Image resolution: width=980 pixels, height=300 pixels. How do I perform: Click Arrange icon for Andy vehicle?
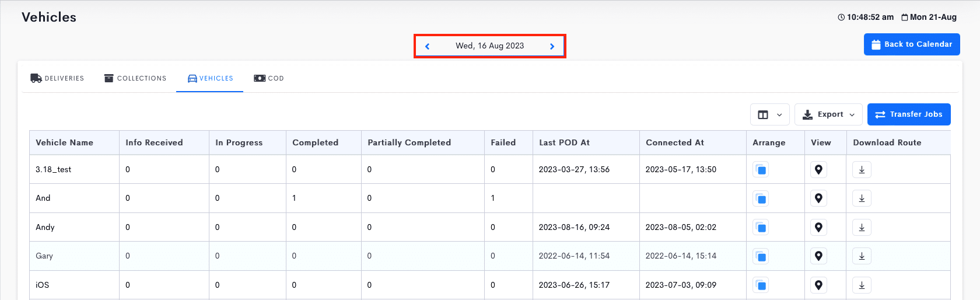coord(761,228)
